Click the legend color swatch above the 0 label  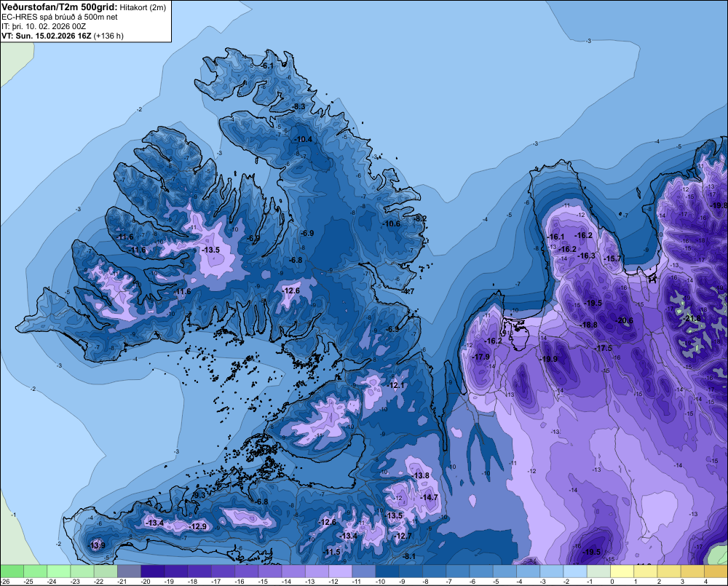pos(622,571)
